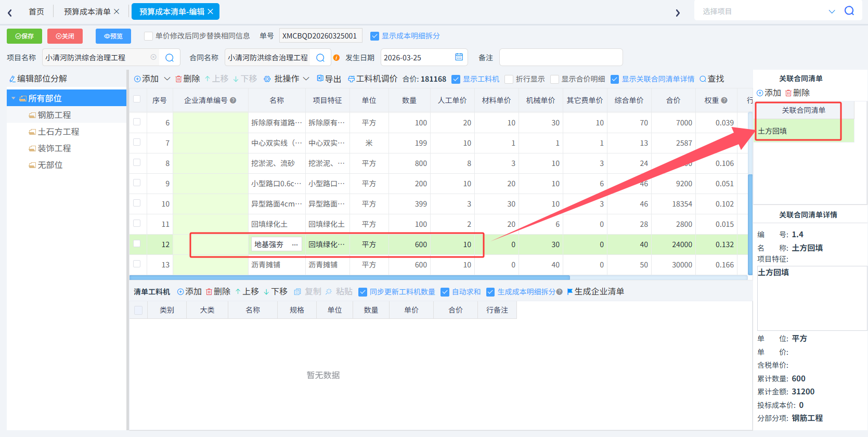Switch to the 预算成本清单 tab
Image resolution: width=868 pixels, height=437 pixels.
coord(87,11)
